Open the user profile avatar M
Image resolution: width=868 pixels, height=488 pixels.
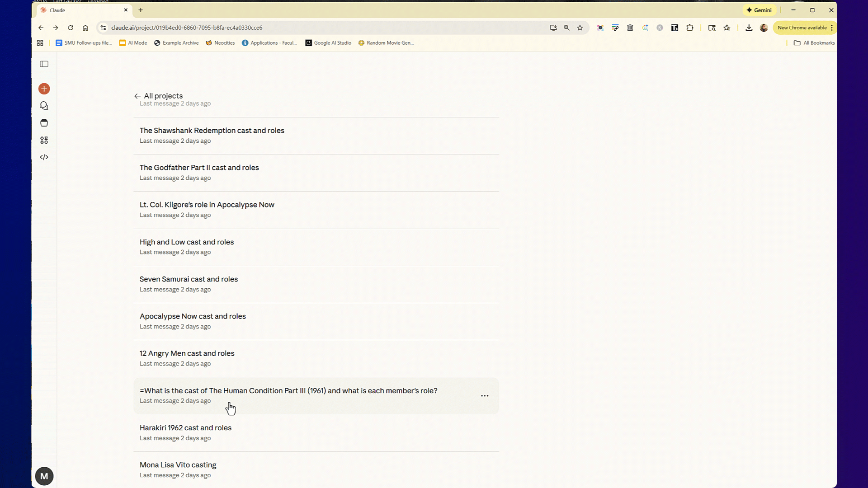44,476
